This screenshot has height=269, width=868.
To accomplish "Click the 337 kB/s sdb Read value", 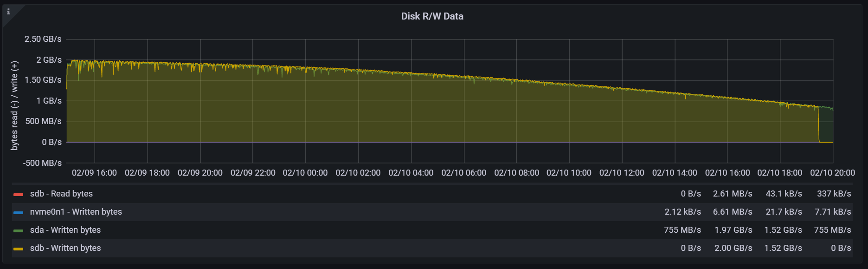I will [834, 194].
